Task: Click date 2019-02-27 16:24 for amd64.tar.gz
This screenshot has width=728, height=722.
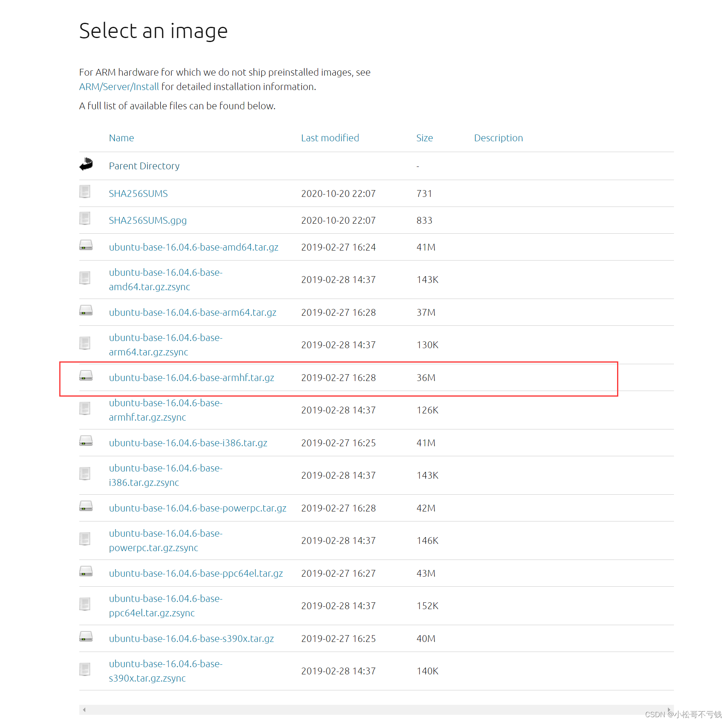Action: point(338,247)
